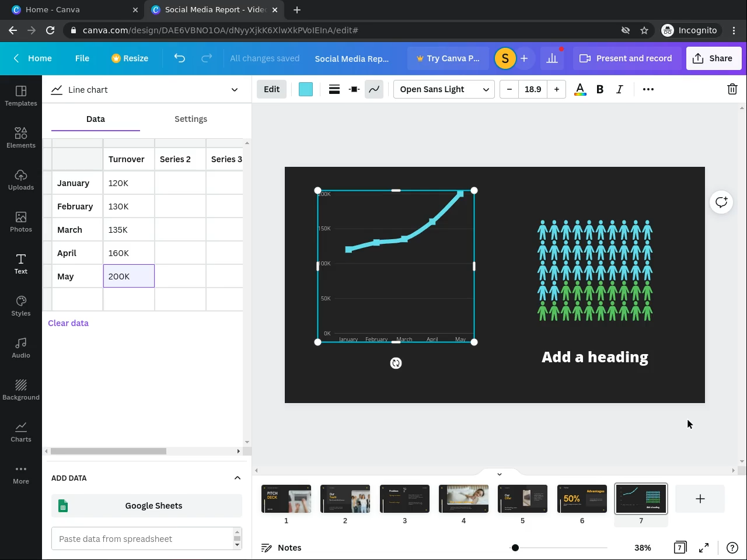Open the text color picker
747x560 pixels.
[580, 89]
